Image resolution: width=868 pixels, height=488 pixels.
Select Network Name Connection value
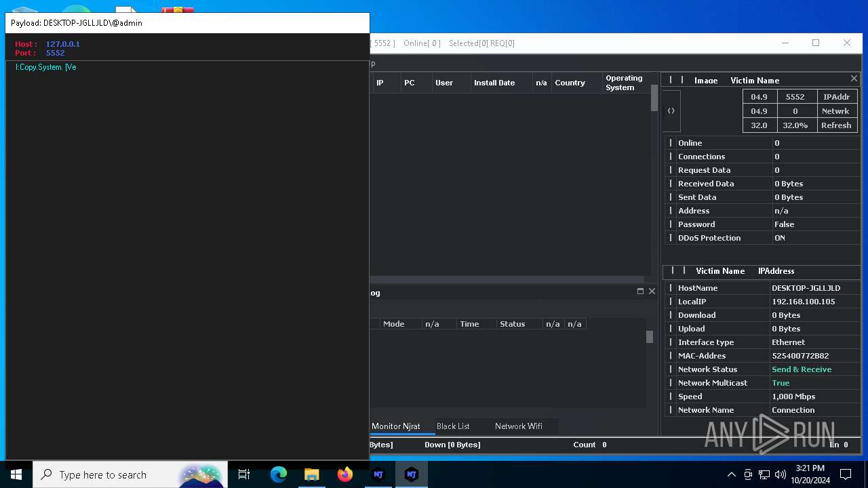point(793,410)
